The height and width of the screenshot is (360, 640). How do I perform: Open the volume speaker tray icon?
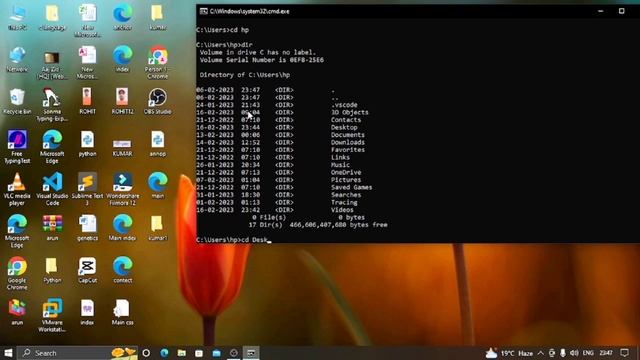(574, 353)
